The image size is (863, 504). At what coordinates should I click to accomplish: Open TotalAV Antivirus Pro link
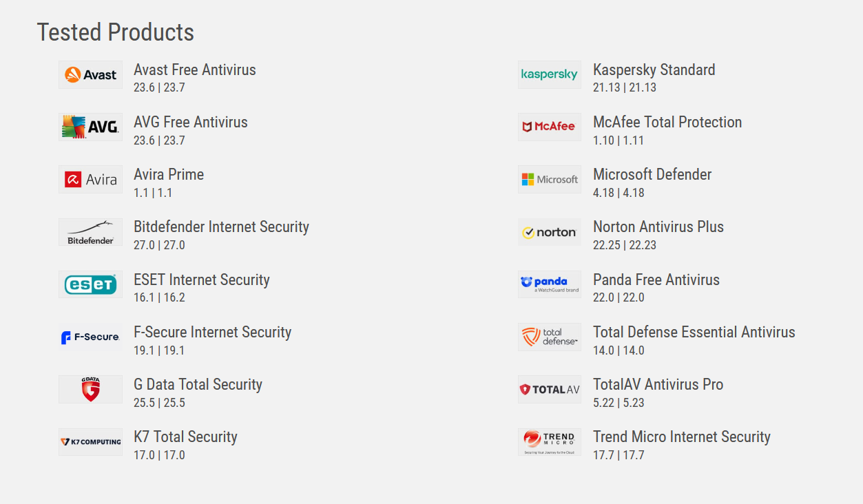(x=658, y=384)
